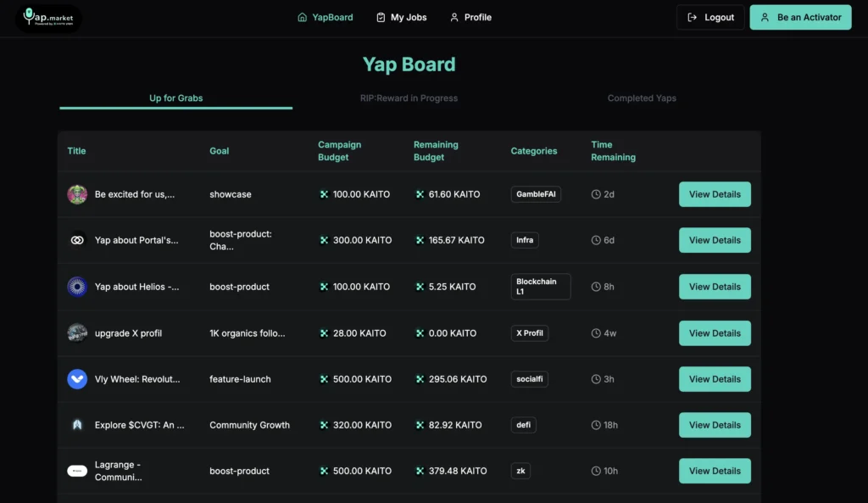Viewport: 868px width, 503px height.
Task: Click the clock icon beside 2d
Action: [596, 194]
